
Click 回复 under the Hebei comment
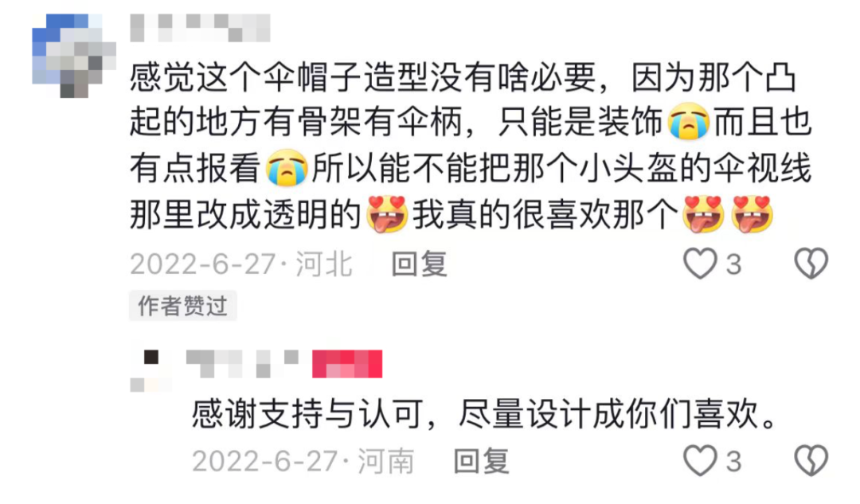(x=420, y=264)
